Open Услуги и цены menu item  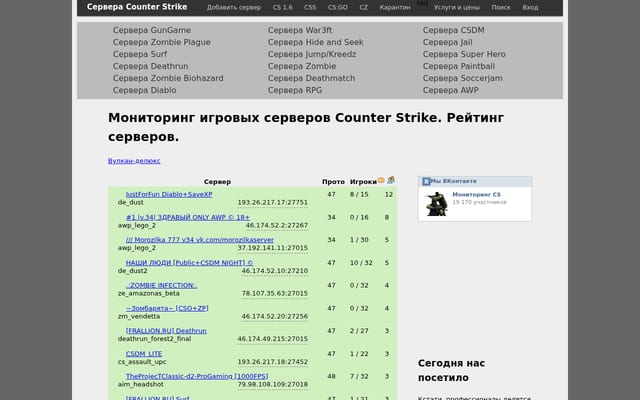pyautogui.click(x=457, y=7)
